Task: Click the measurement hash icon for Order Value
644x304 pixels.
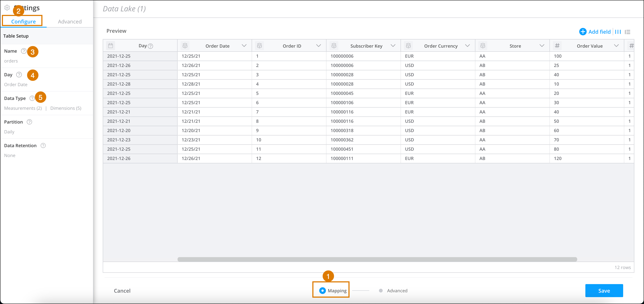Action: pos(557,46)
